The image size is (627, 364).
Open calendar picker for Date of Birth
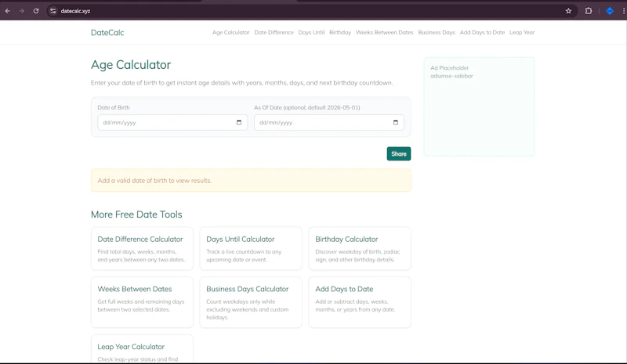point(239,122)
